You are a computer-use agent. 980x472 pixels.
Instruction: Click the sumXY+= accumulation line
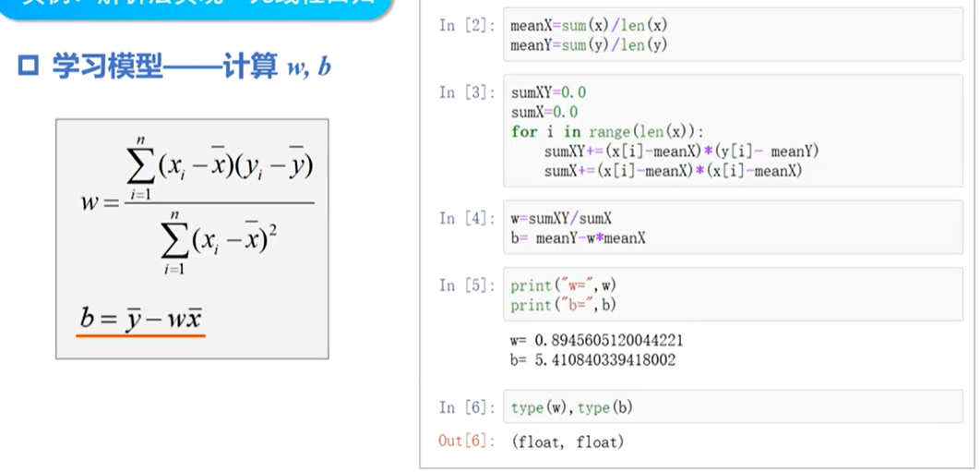681,151
